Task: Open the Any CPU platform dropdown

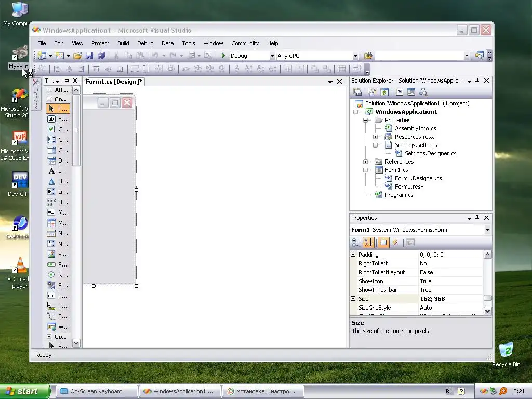Action: click(355, 56)
